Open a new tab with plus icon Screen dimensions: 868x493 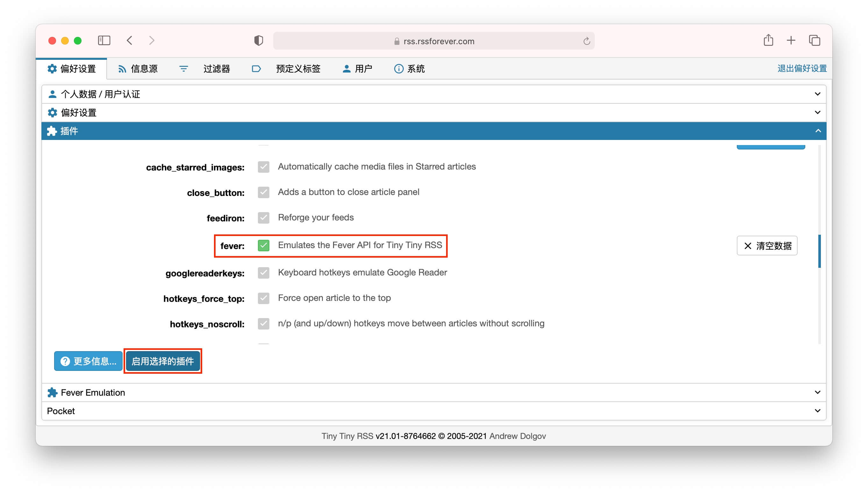[x=791, y=40]
